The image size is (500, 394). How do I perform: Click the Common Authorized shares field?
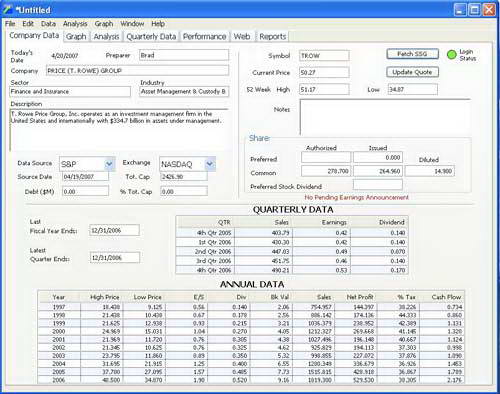pyautogui.click(x=326, y=171)
